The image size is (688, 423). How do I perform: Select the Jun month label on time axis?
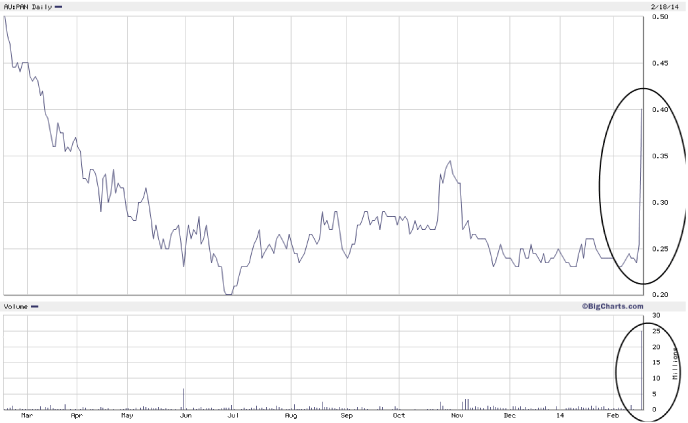(186, 417)
